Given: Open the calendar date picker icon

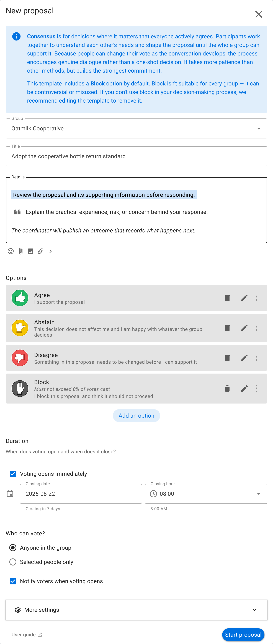Looking at the screenshot, I should (10, 493).
